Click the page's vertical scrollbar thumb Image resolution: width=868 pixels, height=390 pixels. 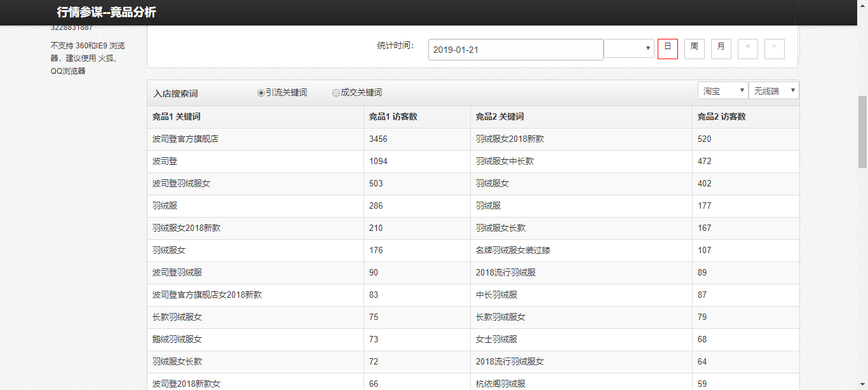(x=862, y=130)
